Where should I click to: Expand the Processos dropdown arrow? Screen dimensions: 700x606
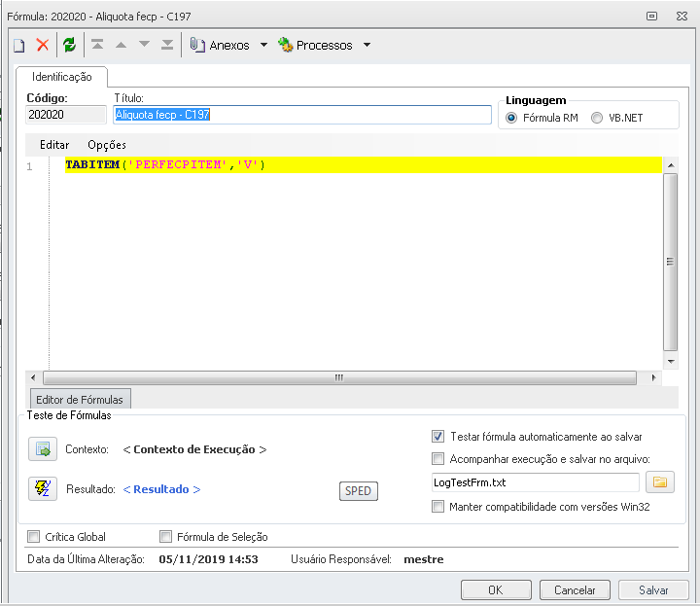[367, 45]
